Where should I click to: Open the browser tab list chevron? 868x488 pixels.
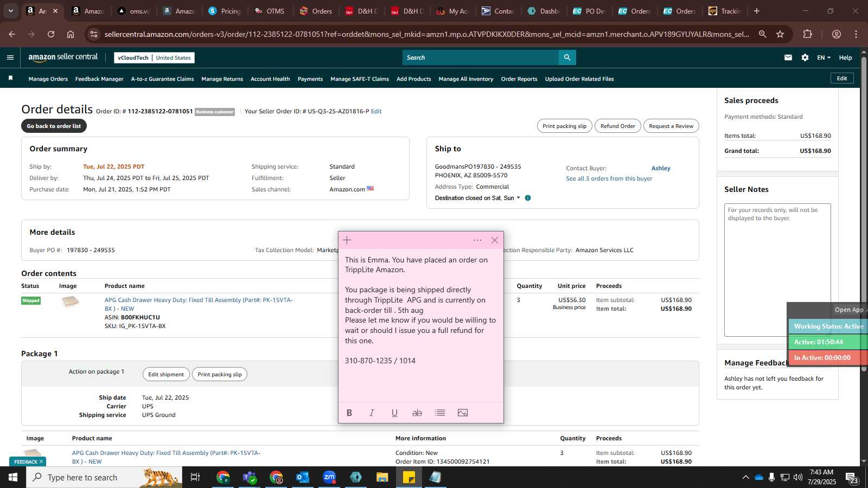[x=10, y=11]
